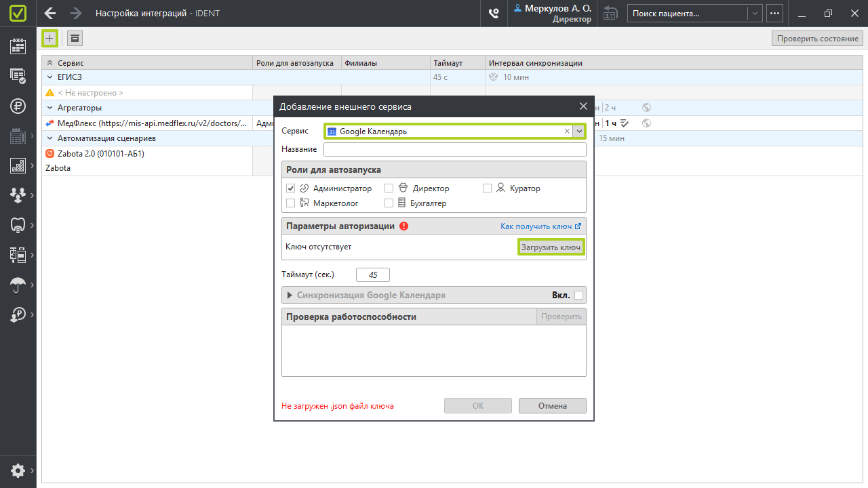
Task: Check the Бухгалтер role checkbox
Action: click(x=389, y=203)
